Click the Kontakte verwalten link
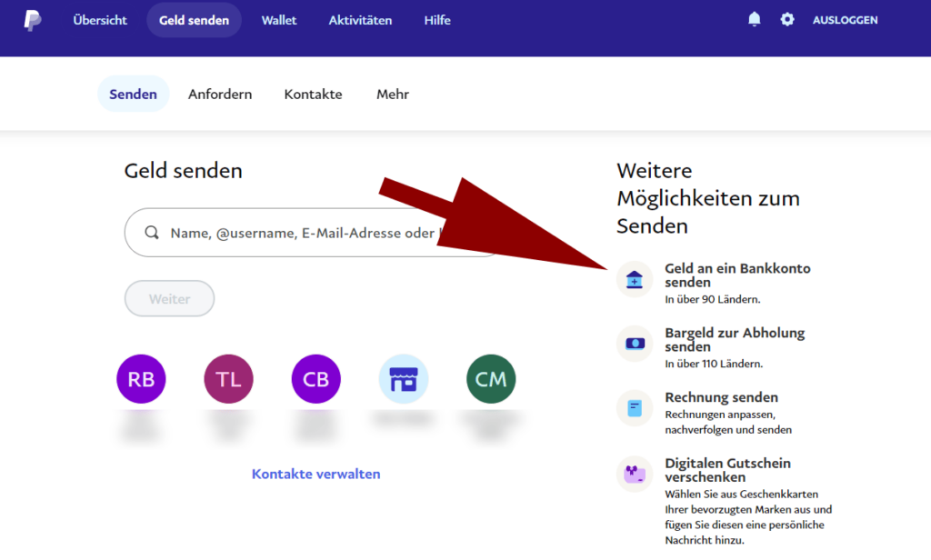The image size is (931, 560). point(315,474)
